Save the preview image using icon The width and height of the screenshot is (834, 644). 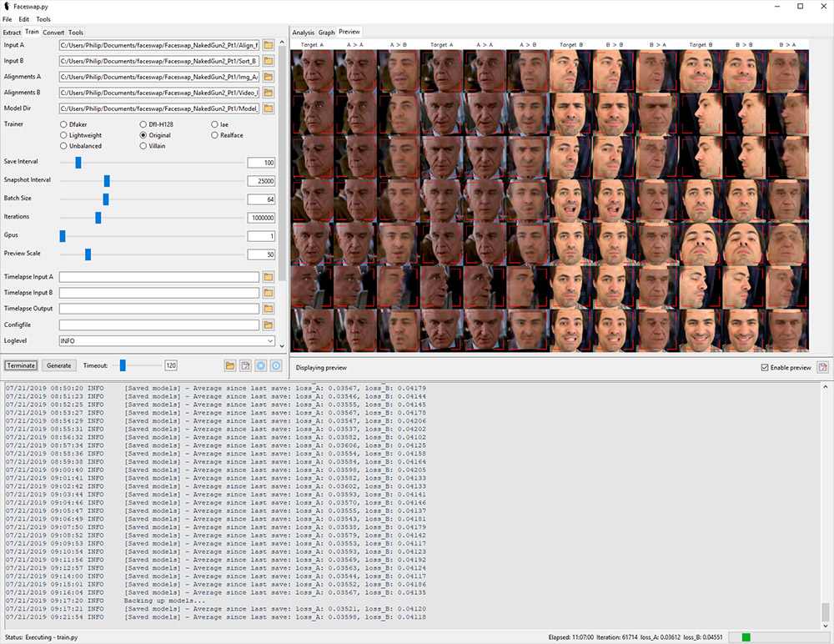click(823, 367)
